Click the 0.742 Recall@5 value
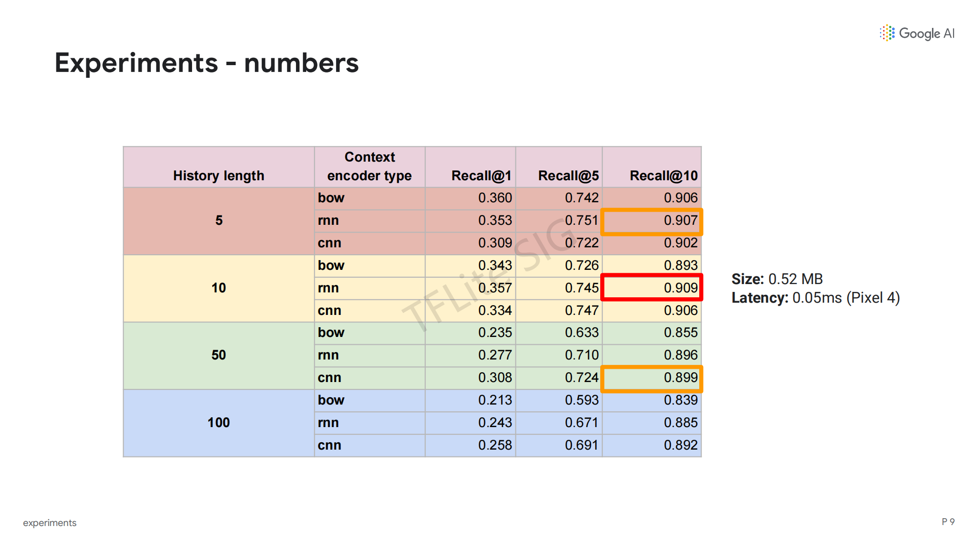Viewport: 980px width, 551px height. (x=582, y=198)
